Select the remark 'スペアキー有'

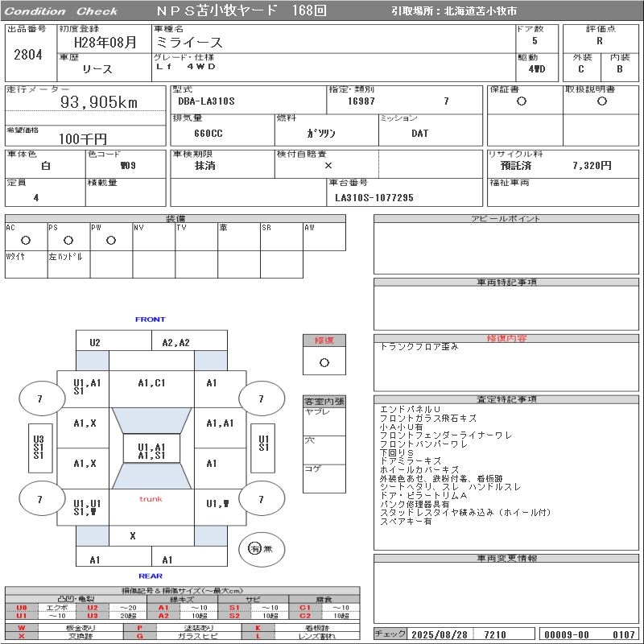(x=406, y=521)
